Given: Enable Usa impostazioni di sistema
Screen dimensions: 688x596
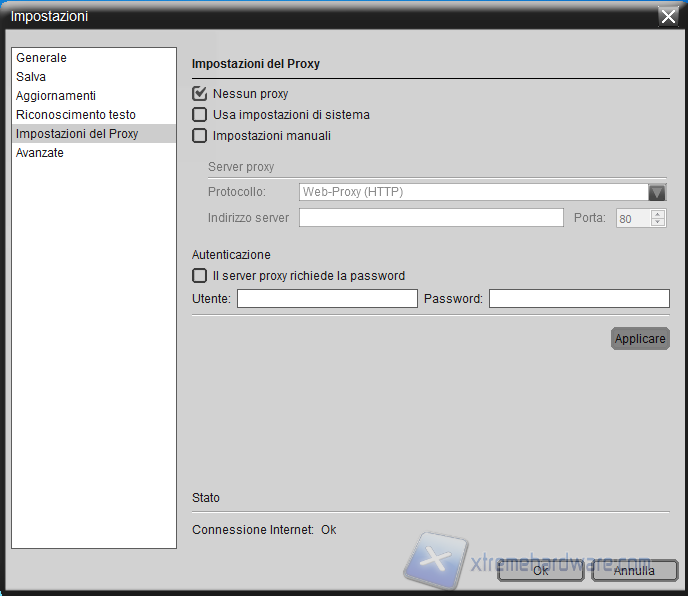Looking at the screenshot, I should point(200,115).
